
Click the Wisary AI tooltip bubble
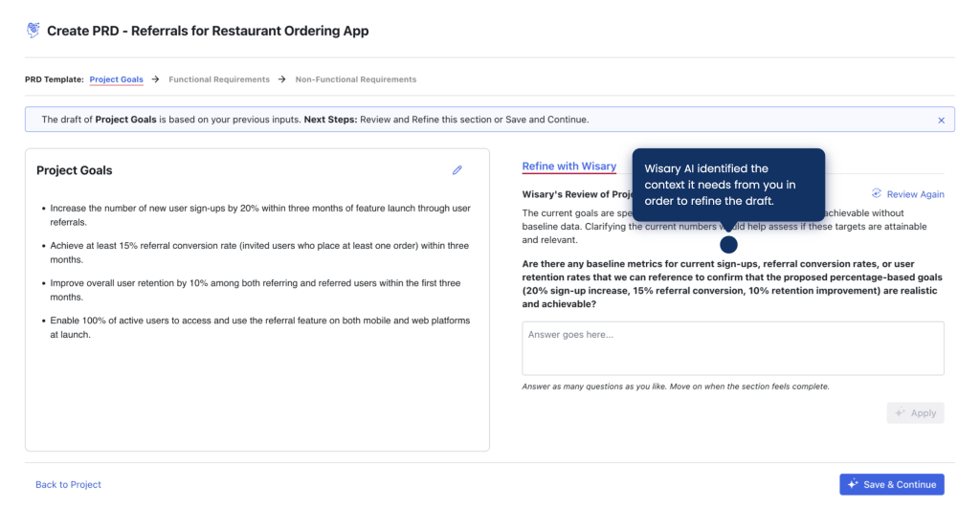pyautogui.click(x=728, y=185)
